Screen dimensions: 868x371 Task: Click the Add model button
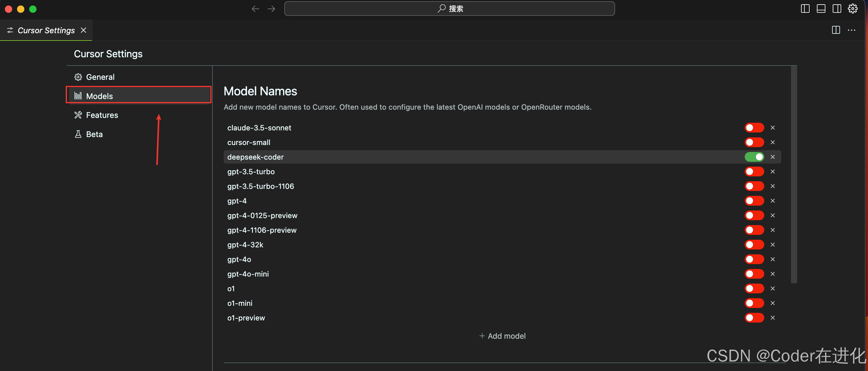502,336
